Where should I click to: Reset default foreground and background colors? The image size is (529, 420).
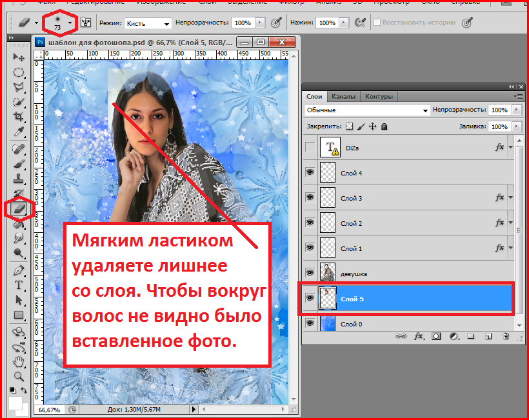[x=12, y=390]
